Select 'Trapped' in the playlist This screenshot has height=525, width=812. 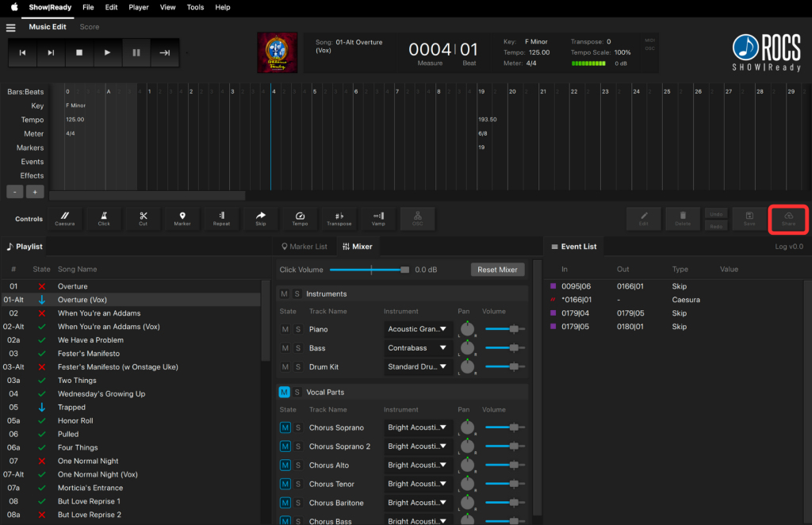point(71,408)
